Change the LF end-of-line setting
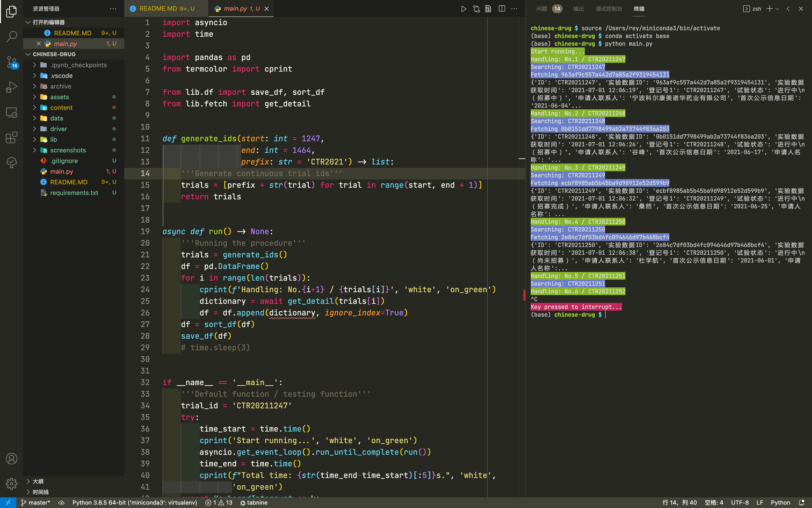 760,503
